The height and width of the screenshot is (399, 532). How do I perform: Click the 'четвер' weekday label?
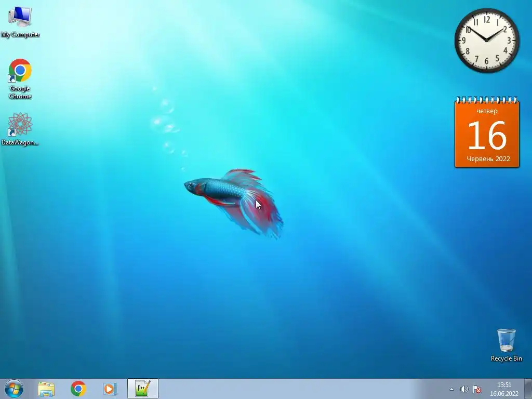pyautogui.click(x=487, y=111)
